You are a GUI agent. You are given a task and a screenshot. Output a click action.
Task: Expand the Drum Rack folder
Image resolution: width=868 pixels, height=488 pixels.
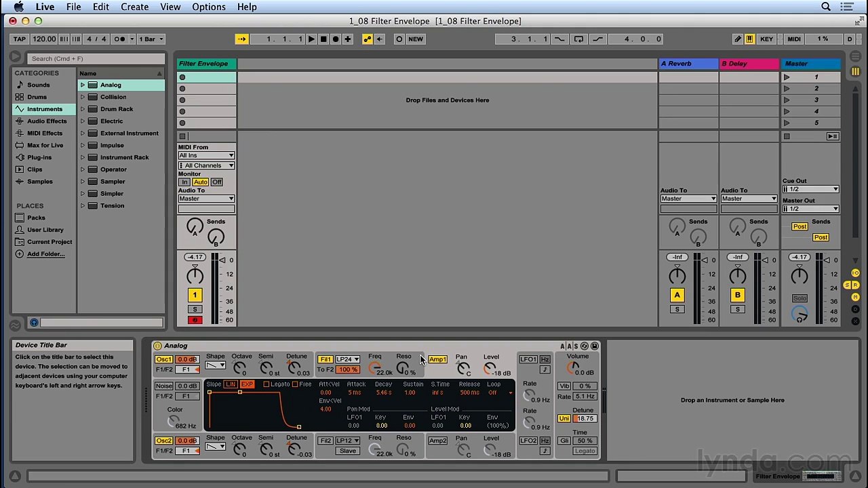point(83,109)
